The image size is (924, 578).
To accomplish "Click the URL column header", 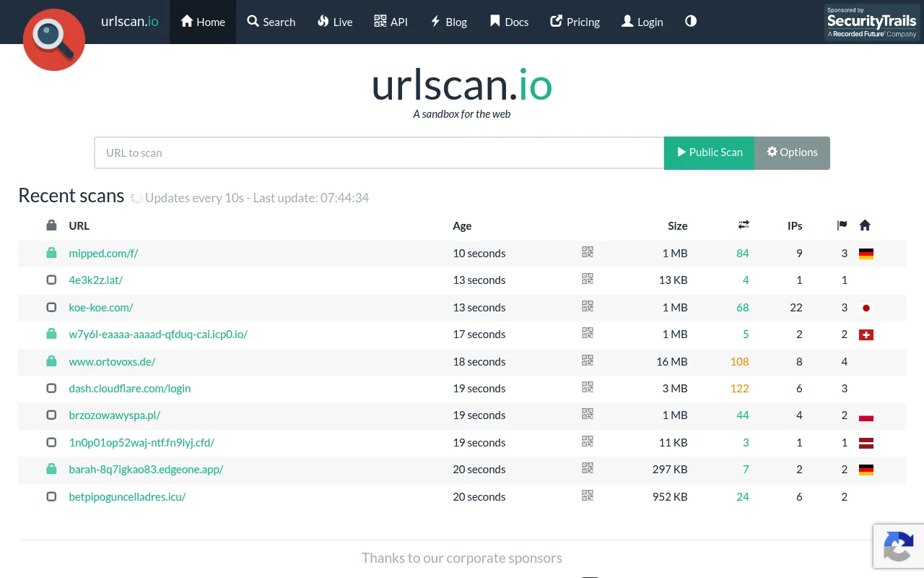I will 79,225.
